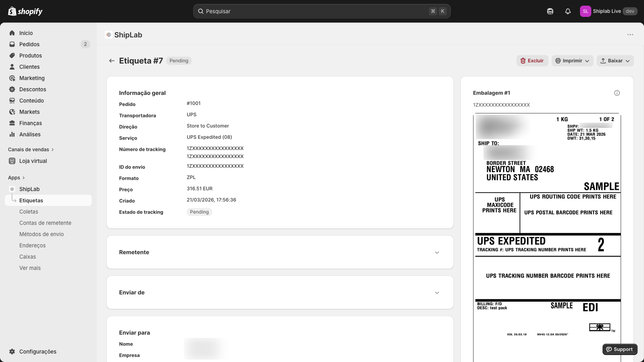Expand the Apps section chevron

coord(23,178)
